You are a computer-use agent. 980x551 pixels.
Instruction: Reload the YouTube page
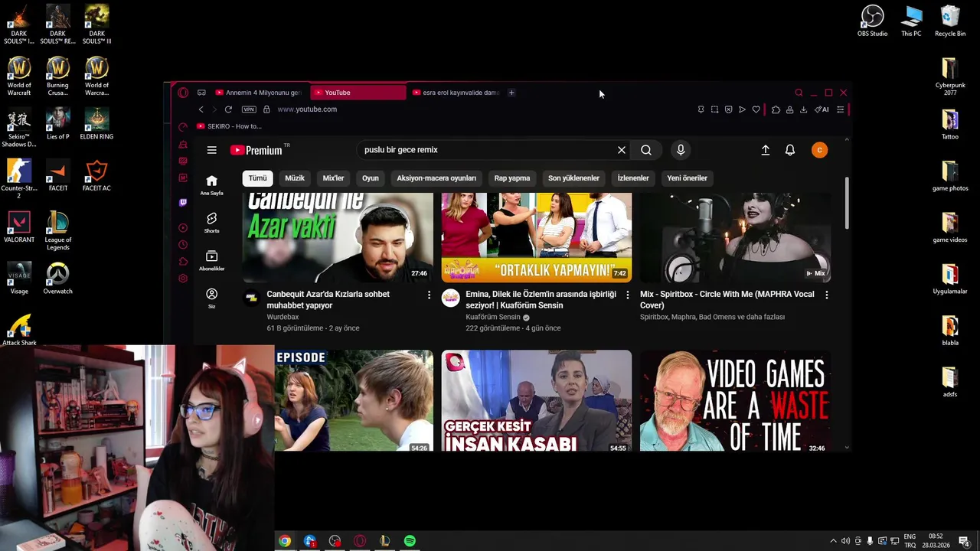coord(228,109)
